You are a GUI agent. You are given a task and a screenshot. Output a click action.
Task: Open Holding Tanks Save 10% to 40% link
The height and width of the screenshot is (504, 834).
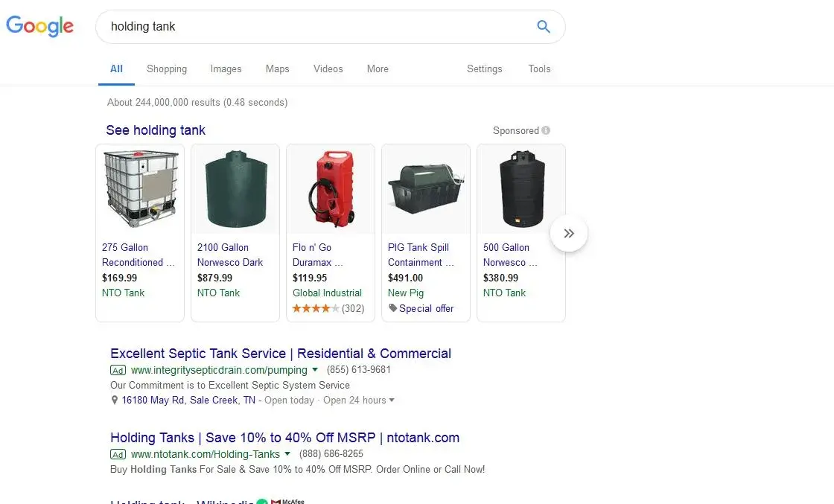coord(284,438)
